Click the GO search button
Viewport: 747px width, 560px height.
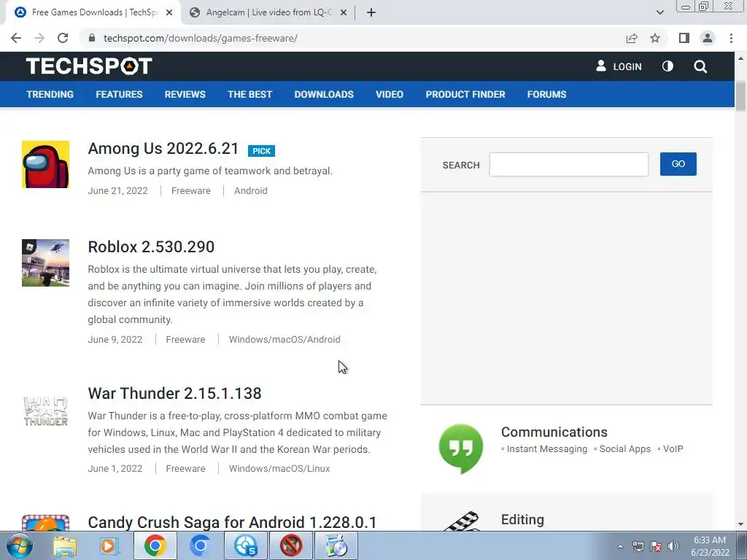678,164
